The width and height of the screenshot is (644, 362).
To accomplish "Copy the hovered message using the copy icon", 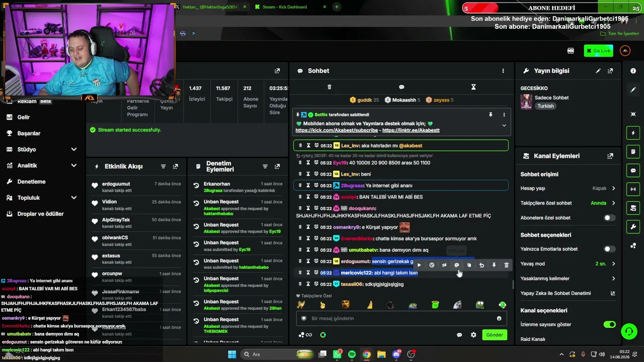I will 469,265.
